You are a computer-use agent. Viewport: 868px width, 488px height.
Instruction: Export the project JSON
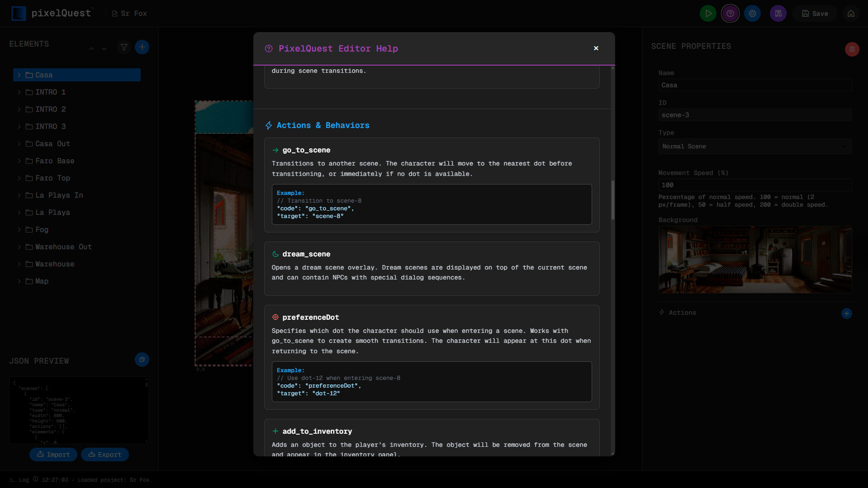[104, 454]
